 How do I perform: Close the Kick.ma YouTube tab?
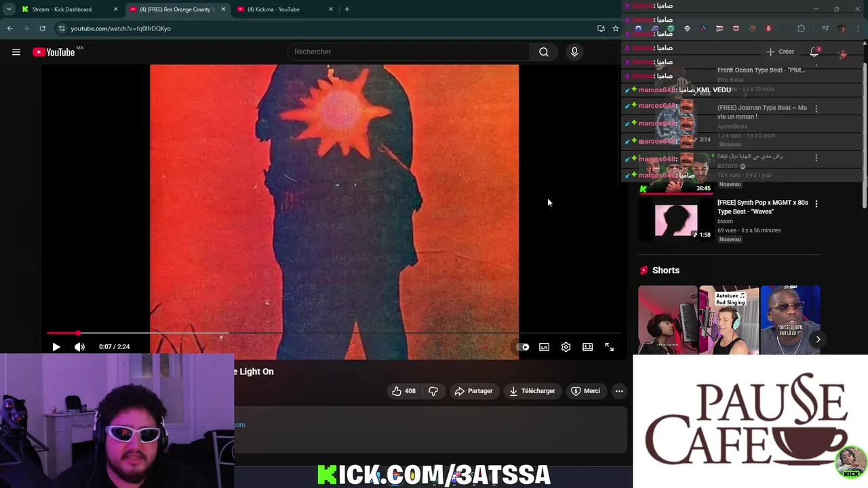(x=331, y=9)
